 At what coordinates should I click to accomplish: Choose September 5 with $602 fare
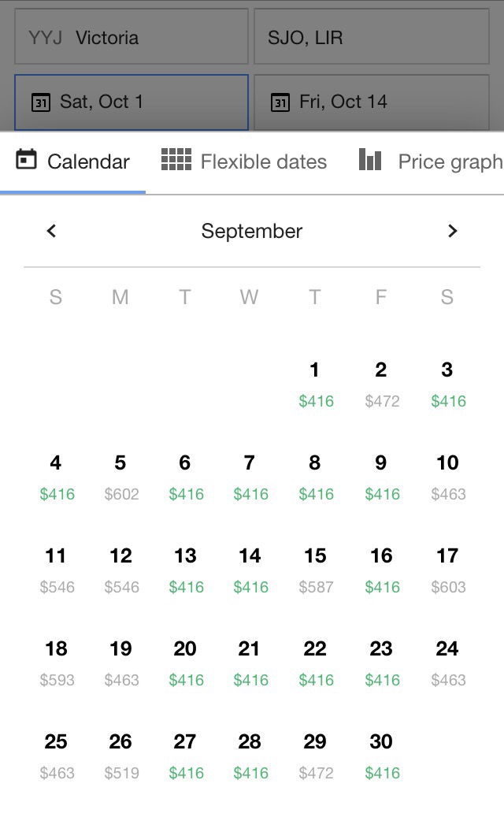pyautogui.click(x=120, y=476)
